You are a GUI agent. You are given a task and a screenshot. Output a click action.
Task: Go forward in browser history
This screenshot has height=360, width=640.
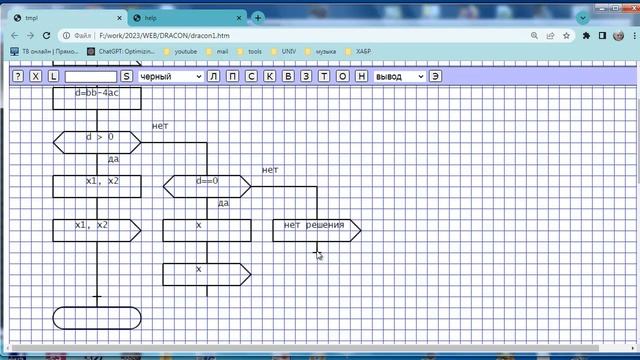click(31, 36)
